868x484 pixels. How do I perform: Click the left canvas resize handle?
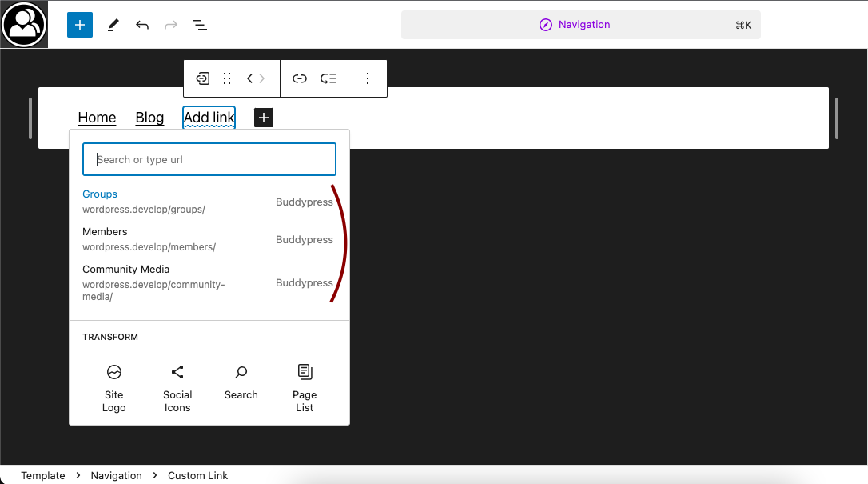[30, 118]
